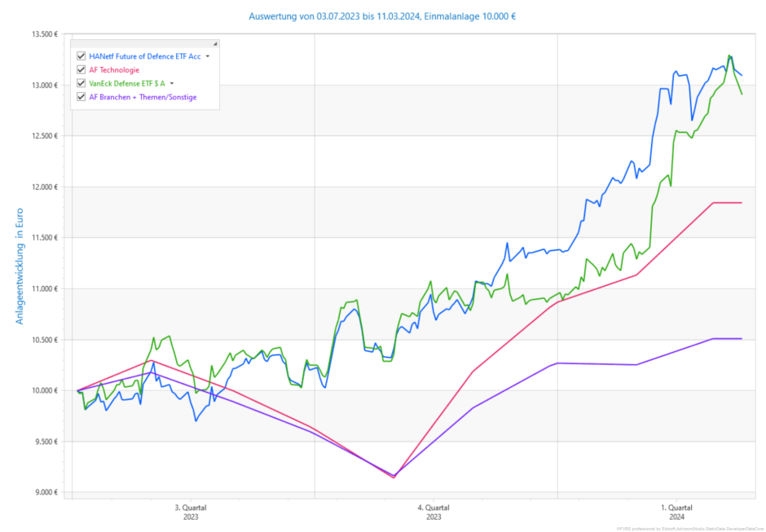Select the 4. Quartal 2023 axis label
Viewport: 766px width, 532px height.
(x=434, y=512)
